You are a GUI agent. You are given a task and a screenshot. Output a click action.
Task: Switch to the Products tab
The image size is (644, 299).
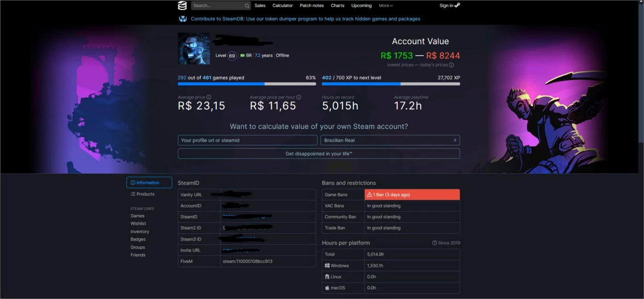(143, 194)
